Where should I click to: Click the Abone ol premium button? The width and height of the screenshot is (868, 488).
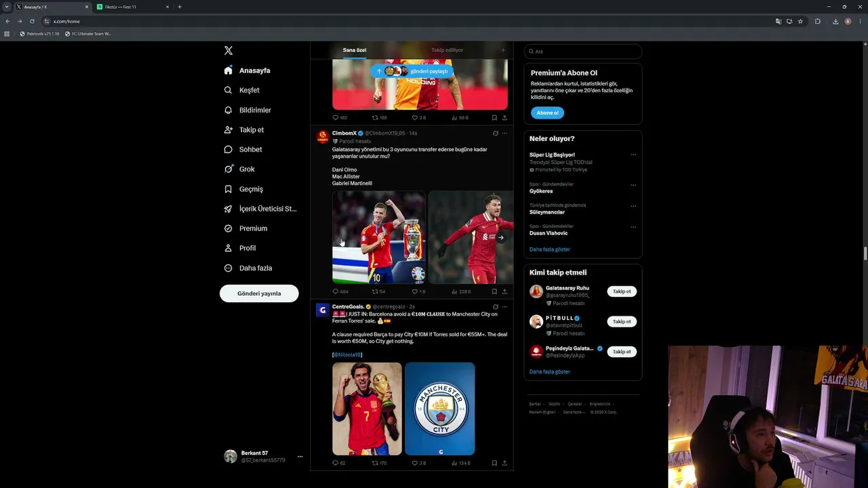547,113
